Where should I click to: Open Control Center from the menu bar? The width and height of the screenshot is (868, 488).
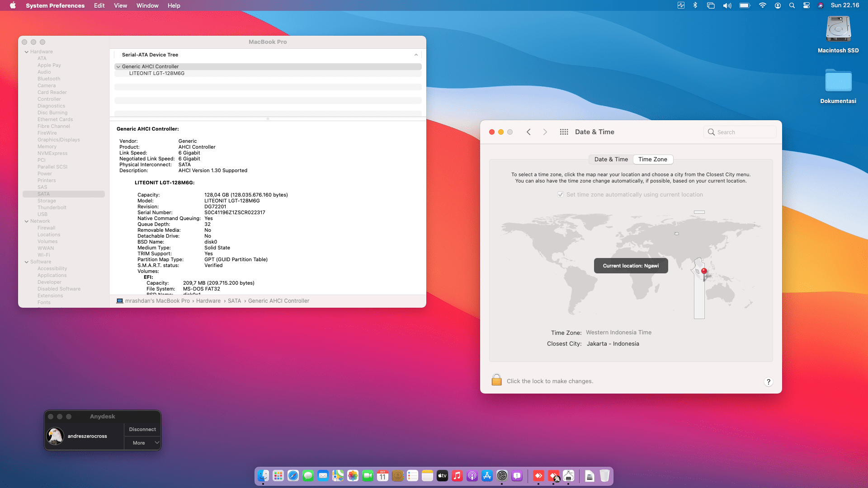click(807, 5)
